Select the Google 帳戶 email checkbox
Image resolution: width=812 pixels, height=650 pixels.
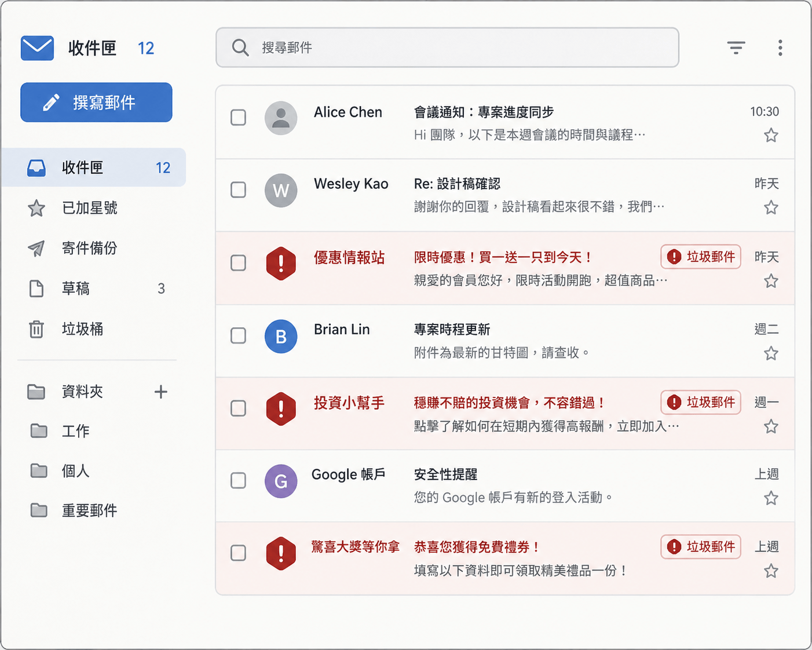pyautogui.click(x=238, y=481)
